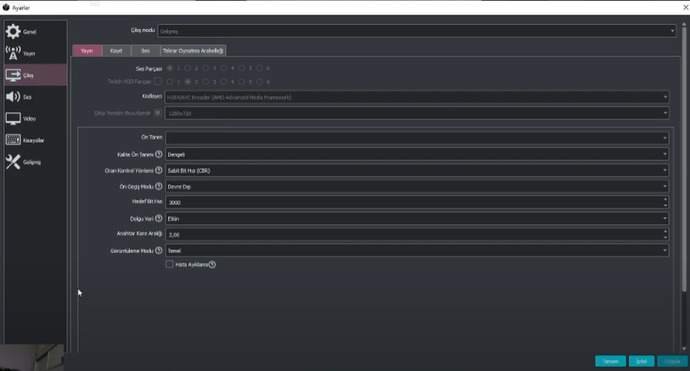The width and height of the screenshot is (690, 371).
Task: Select Ses Parçası track 1
Action: 170,68
